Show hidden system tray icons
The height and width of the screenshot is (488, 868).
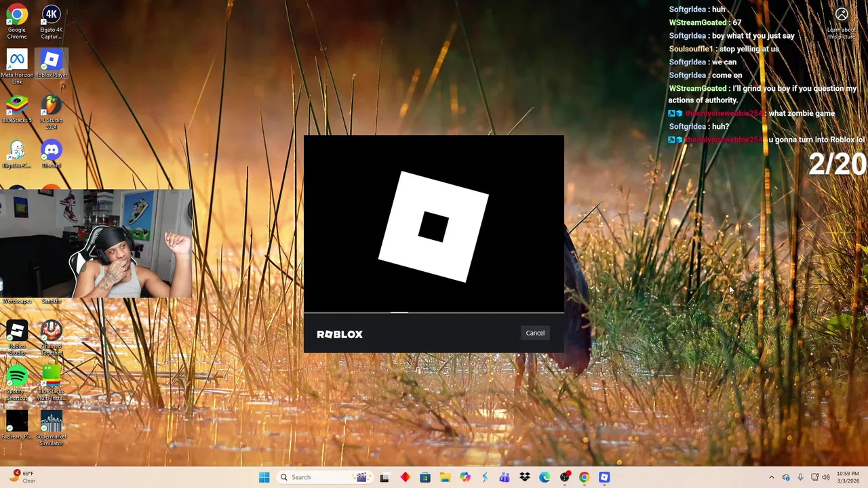point(771,477)
